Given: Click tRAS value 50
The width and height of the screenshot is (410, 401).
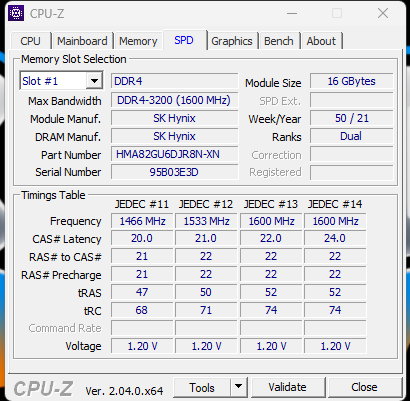Looking at the screenshot, I should (206, 292).
